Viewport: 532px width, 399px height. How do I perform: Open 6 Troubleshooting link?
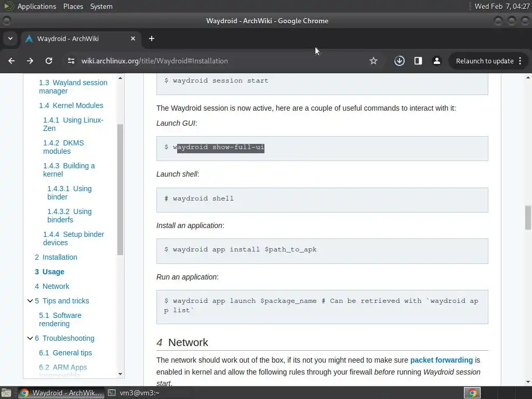[x=64, y=338]
